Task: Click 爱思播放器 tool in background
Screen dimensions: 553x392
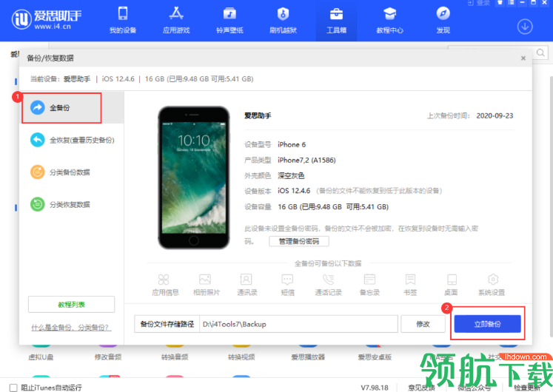Action: pos(308,353)
